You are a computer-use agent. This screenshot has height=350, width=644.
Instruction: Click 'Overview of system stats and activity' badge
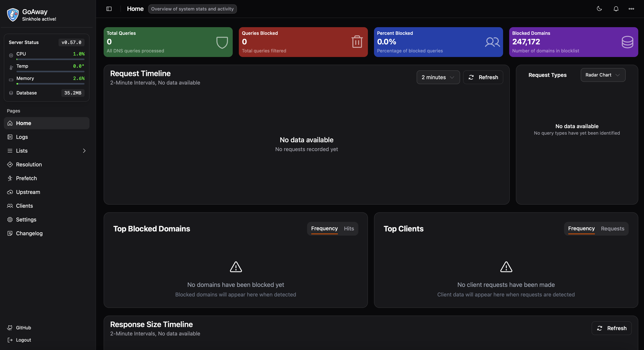[x=192, y=9]
